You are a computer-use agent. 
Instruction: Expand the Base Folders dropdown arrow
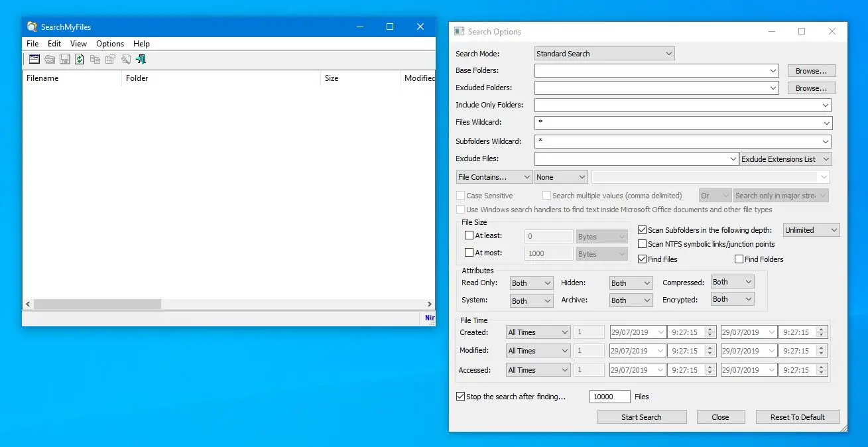click(773, 70)
